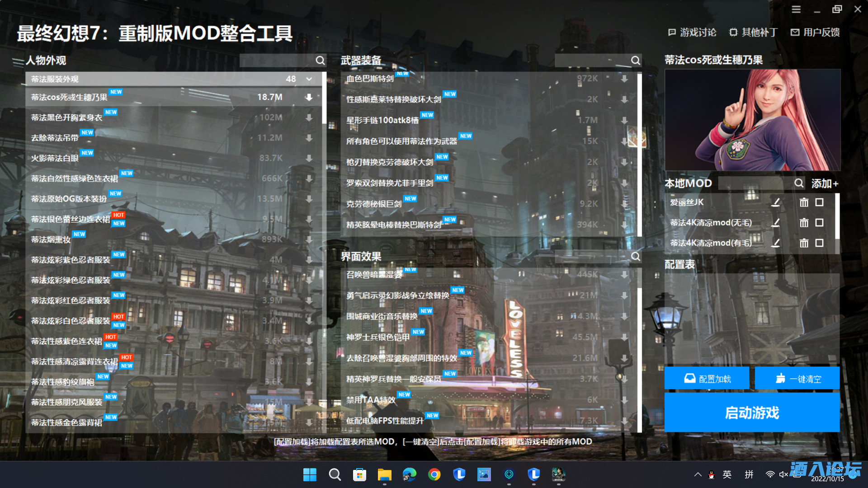Screen dimensions: 868x488
Task: Open the hamburger menu in title bar
Action: (x=796, y=9)
